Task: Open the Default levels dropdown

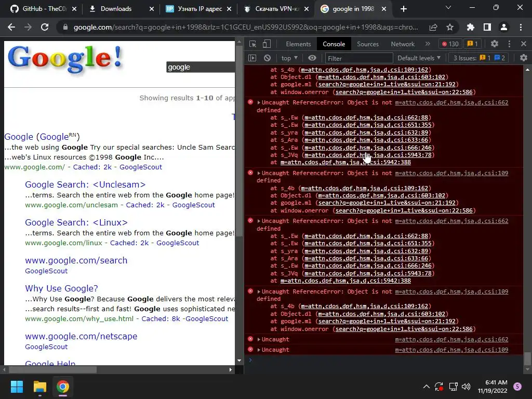Action: tap(419, 58)
